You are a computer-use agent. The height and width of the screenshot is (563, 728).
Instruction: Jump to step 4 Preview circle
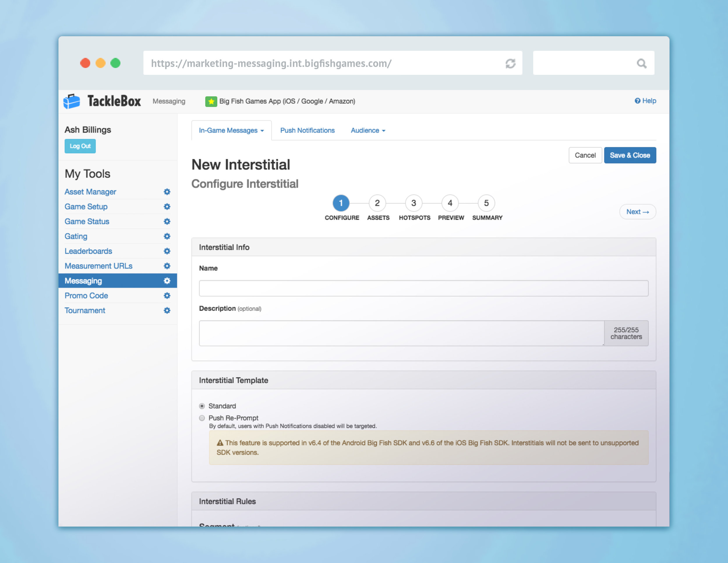tap(450, 203)
